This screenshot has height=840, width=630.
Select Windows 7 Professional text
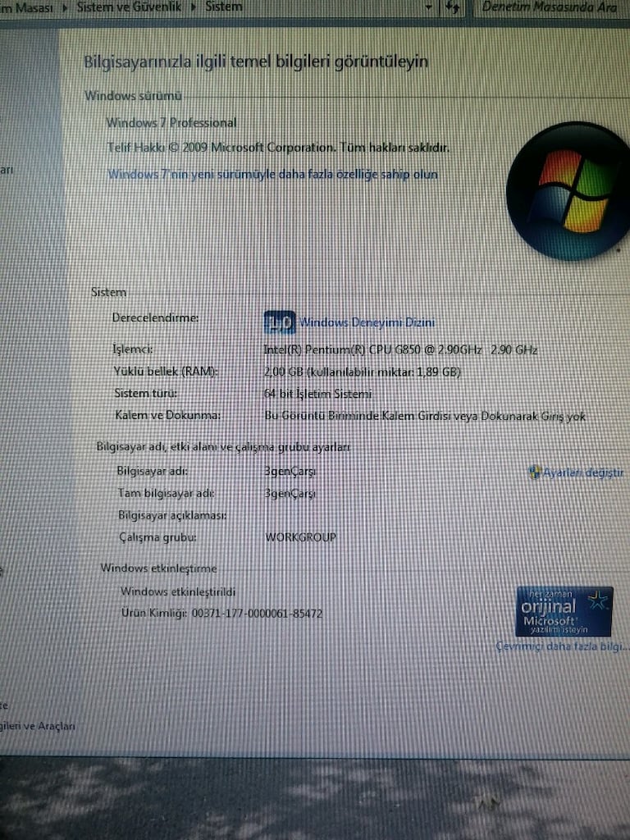(171, 123)
